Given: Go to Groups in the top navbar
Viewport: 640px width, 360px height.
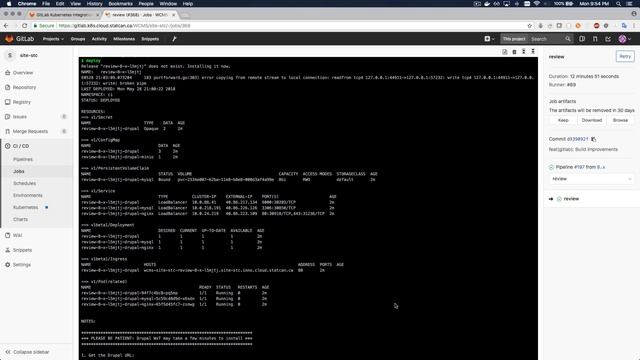Looking at the screenshot, I should click(x=78, y=39).
